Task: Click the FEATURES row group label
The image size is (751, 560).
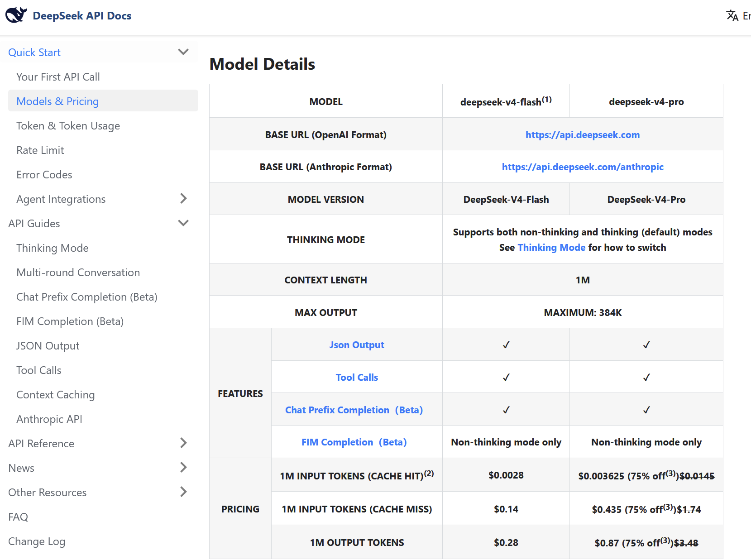Action: [240, 393]
